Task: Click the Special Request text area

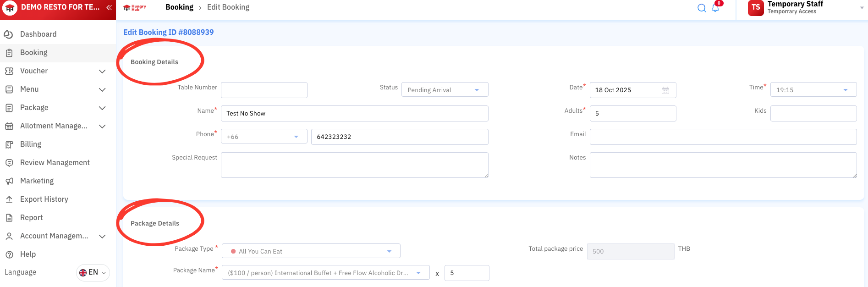Action: point(355,165)
